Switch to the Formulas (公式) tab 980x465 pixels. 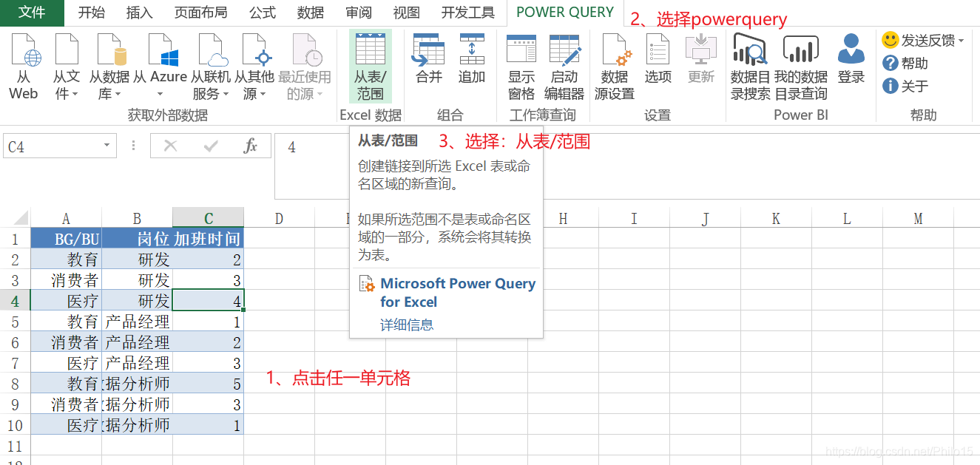pyautogui.click(x=263, y=13)
